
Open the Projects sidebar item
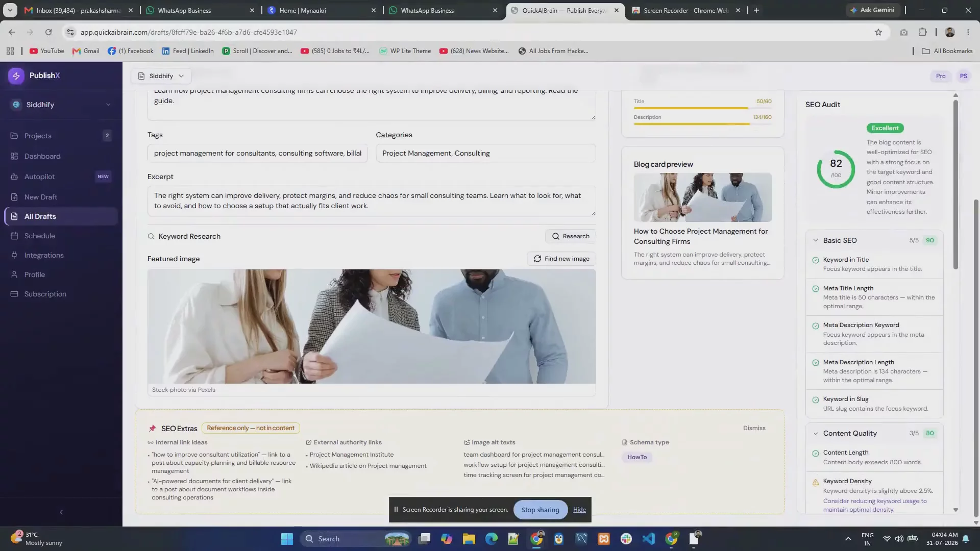click(61, 136)
